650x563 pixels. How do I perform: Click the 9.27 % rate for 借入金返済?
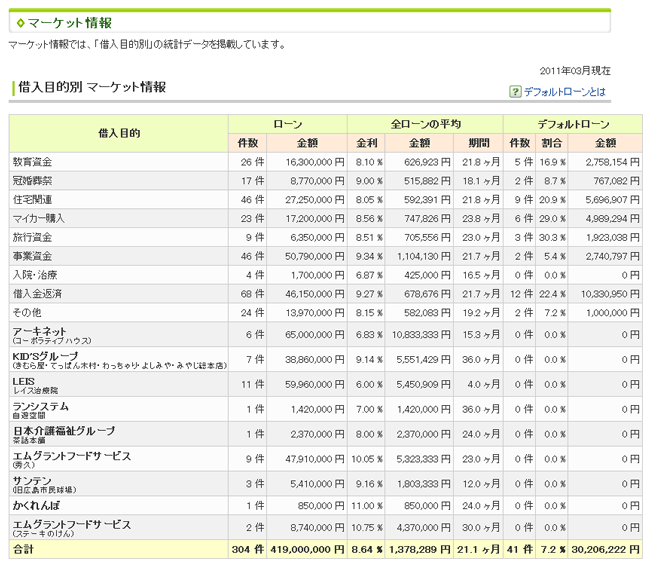[x=369, y=294]
